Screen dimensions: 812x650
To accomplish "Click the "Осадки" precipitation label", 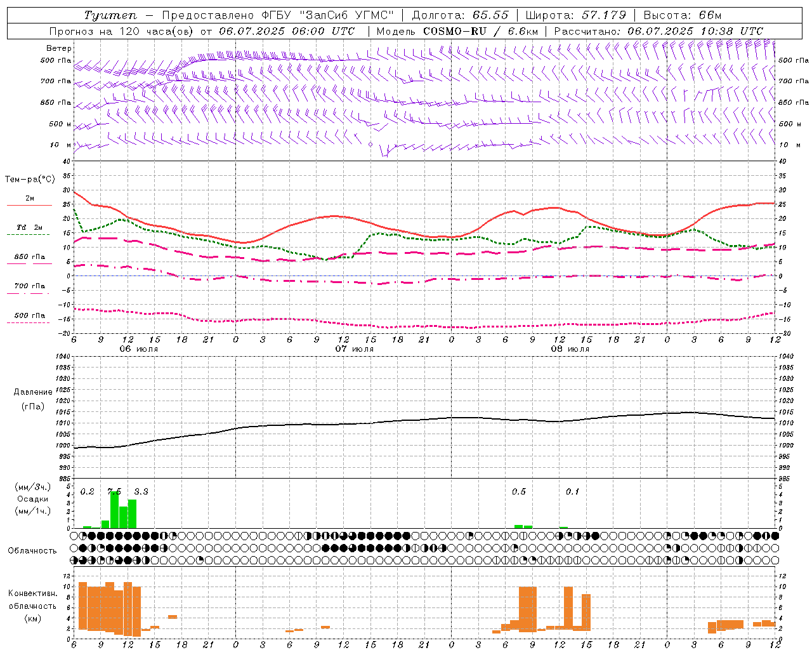I will tap(32, 499).
